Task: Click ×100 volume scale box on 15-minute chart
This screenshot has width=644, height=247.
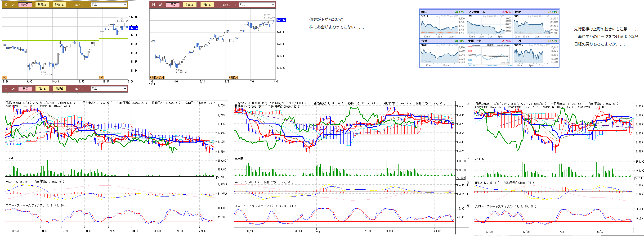Action: [461, 178]
